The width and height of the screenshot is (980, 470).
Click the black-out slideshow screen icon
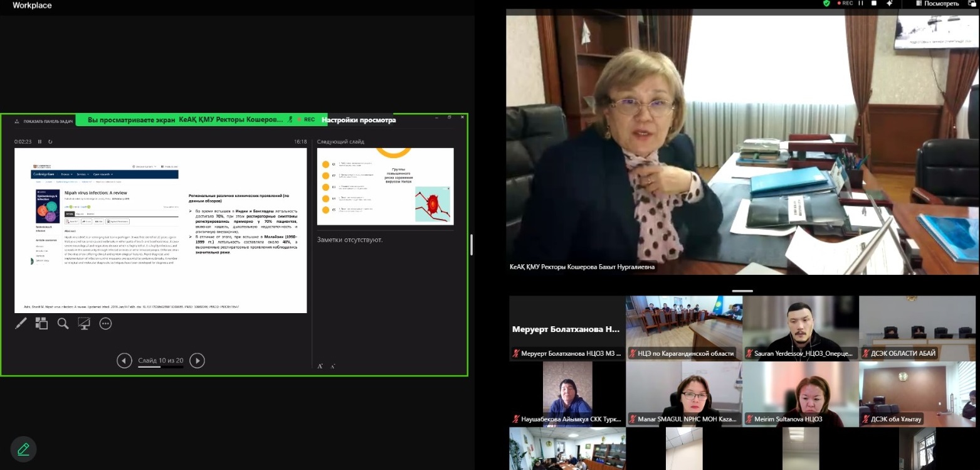point(84,324)
